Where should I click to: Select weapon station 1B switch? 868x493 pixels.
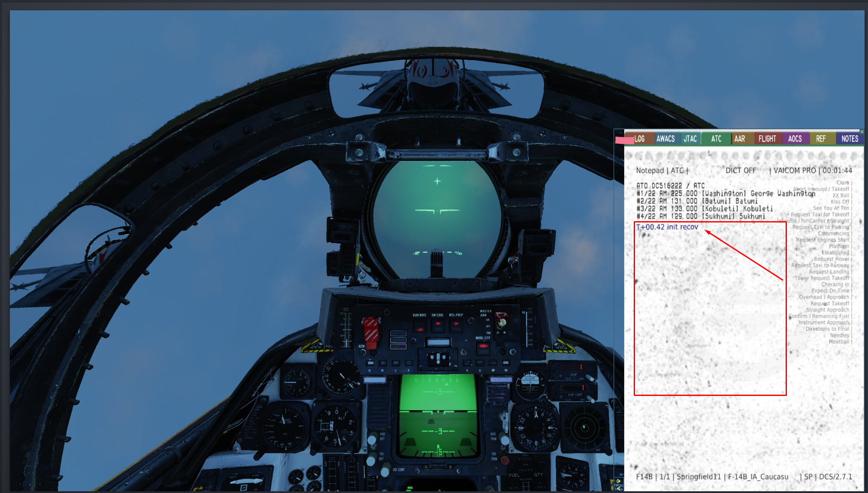tap(382, 363)
